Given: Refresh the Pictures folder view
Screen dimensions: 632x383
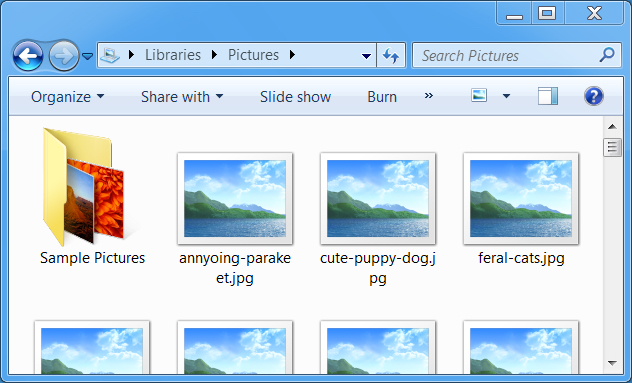Looking at the screenshot, I should [x=391, y=55].
